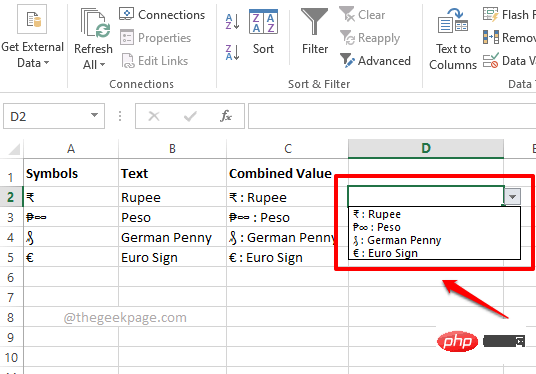Click the Insert Function fx button

pyautogui.click(x=226, y=116)
